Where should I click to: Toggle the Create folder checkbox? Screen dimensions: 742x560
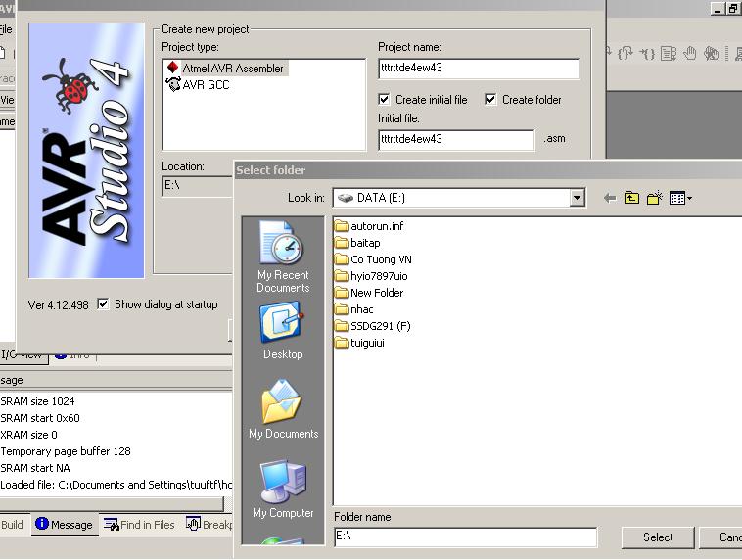click(490, 100)
